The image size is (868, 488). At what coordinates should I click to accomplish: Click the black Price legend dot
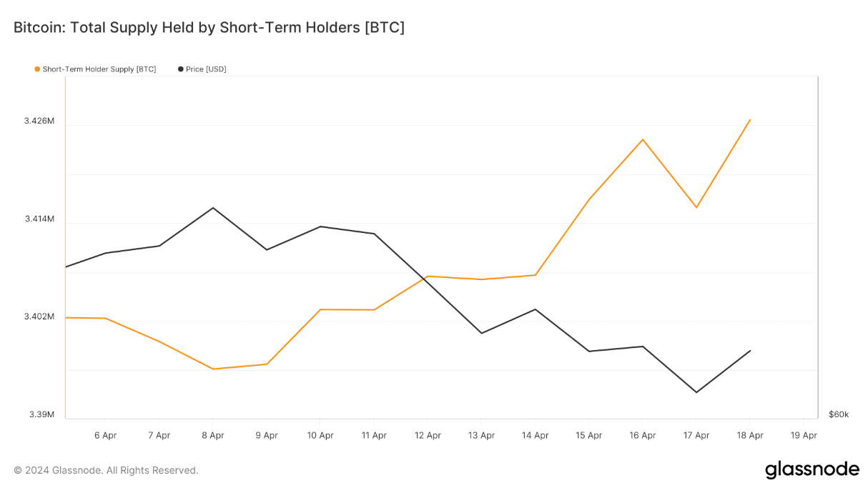pos(180,69)
